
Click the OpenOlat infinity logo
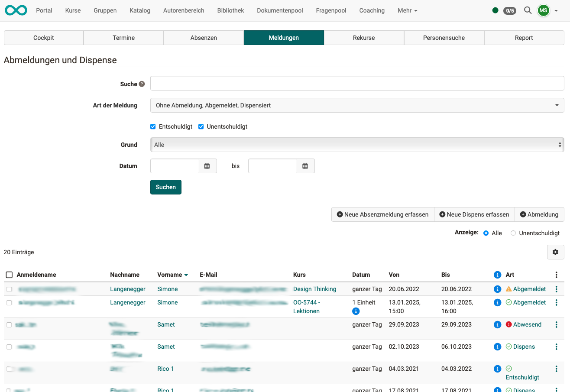(16, 10)
